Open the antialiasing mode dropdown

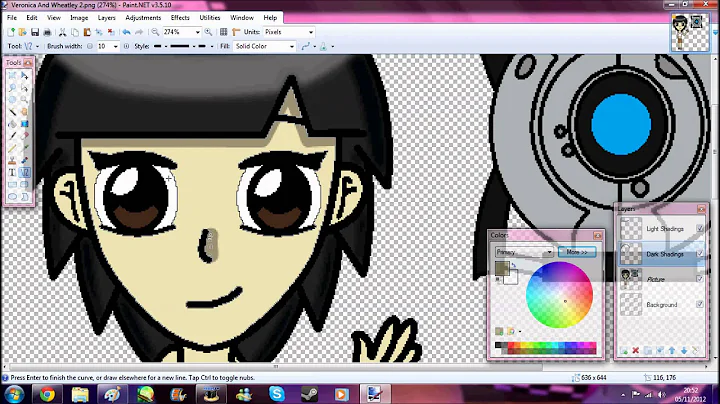(308, 46)
